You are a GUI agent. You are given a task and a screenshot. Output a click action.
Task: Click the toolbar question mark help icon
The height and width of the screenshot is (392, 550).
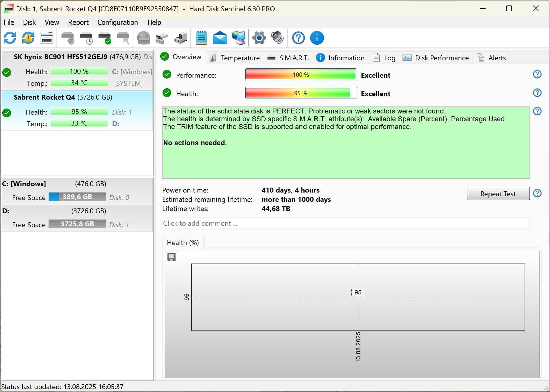[x=298, y=38]
